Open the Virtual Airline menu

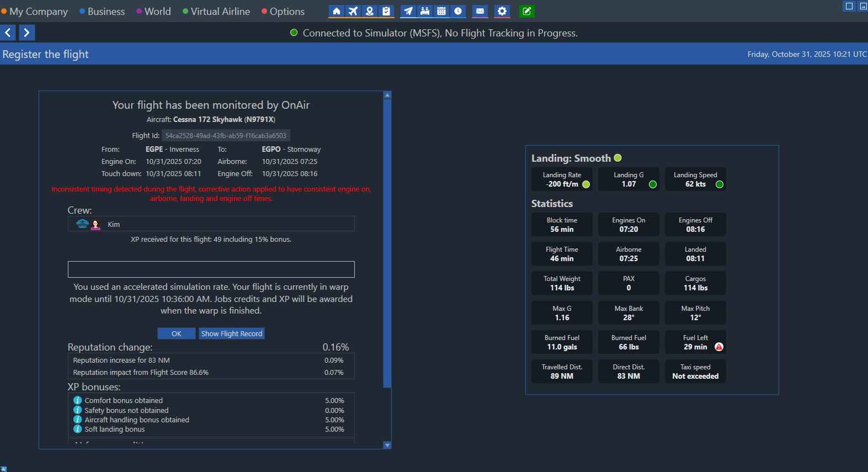click(x=220, y=12)
